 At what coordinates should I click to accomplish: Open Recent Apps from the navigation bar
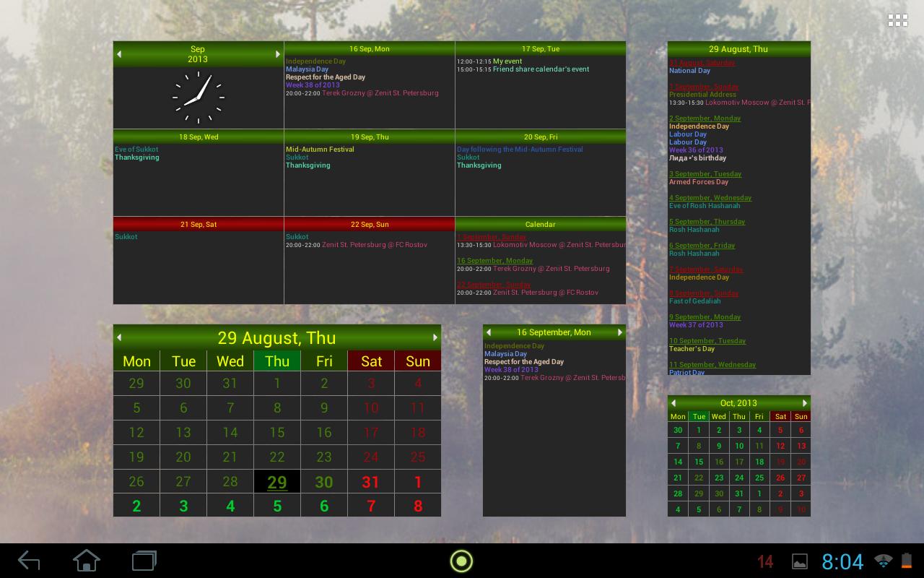pyautogui.click(x=143, y=560)
